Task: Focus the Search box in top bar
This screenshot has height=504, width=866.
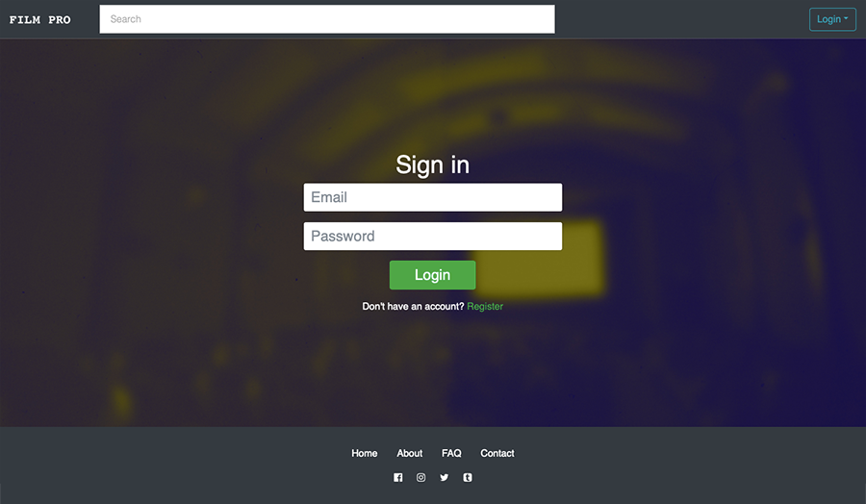Action: click(327, 19)
